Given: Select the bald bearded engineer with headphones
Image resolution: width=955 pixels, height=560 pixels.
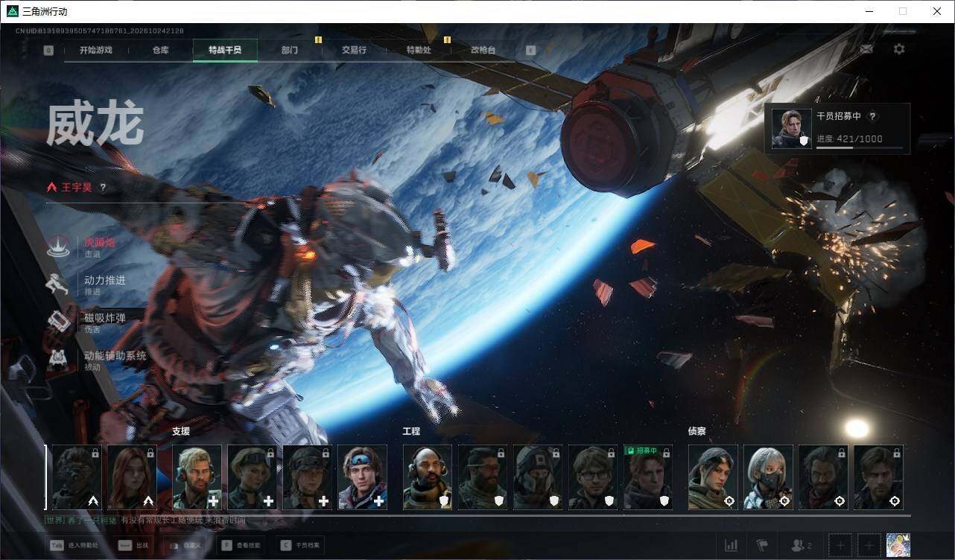Looking at the screenshot, I should pyautogui.click(x=428, y=477).
